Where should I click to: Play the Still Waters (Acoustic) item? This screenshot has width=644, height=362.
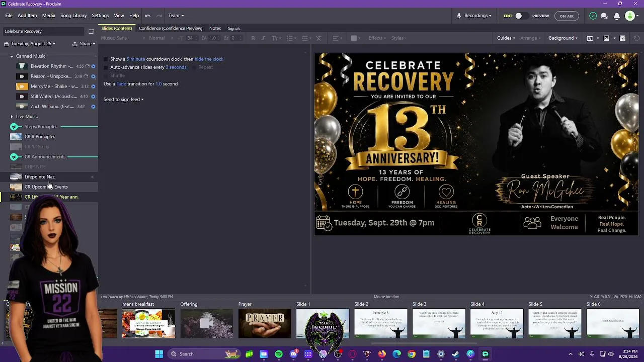click(93, 97)
